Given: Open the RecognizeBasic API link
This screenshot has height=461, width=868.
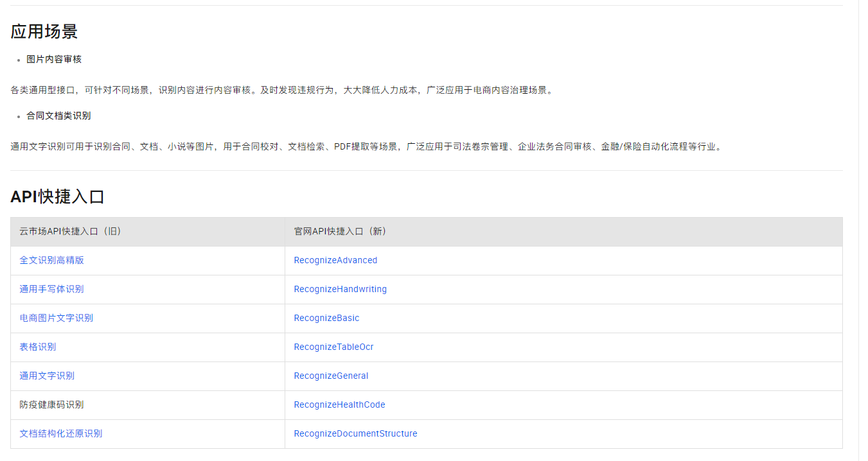Looking at the screenshot, I should 326,318.
